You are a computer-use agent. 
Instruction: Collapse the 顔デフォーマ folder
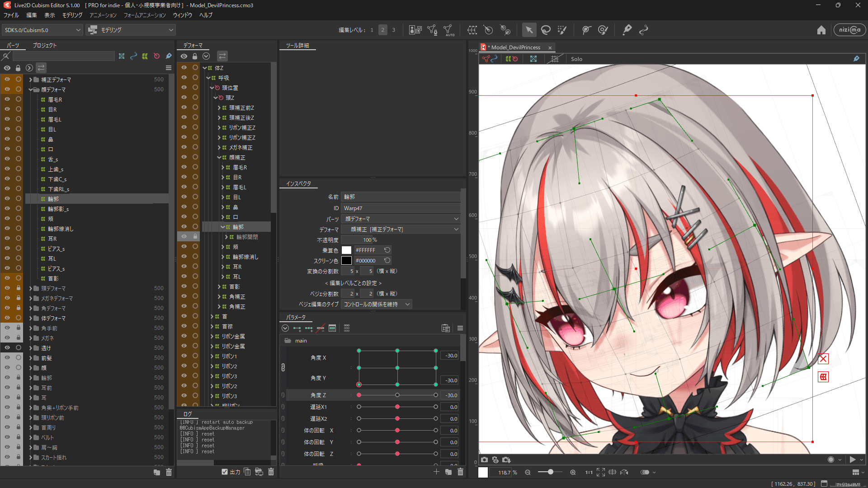tap(31, 89)
